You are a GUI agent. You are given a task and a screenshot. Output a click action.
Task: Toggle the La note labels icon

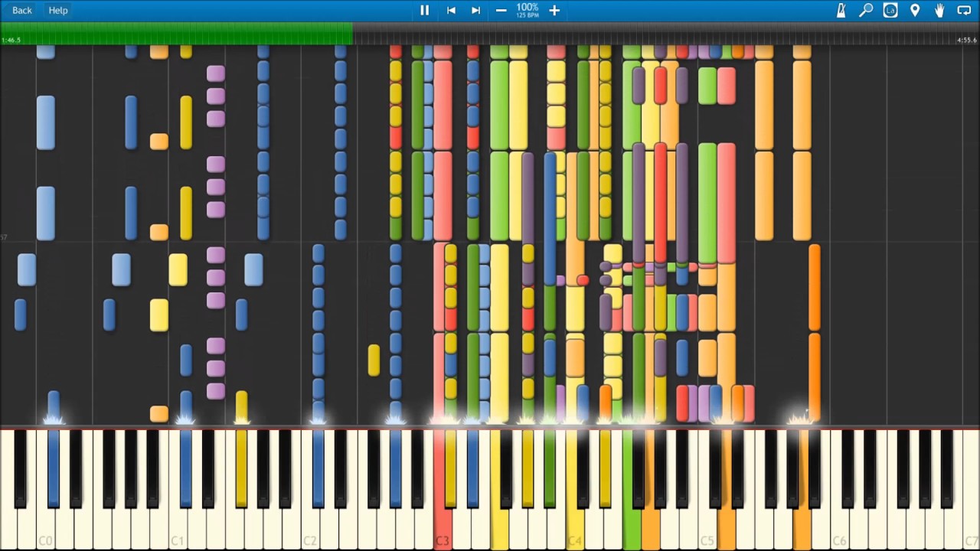[x=890, y=10]
